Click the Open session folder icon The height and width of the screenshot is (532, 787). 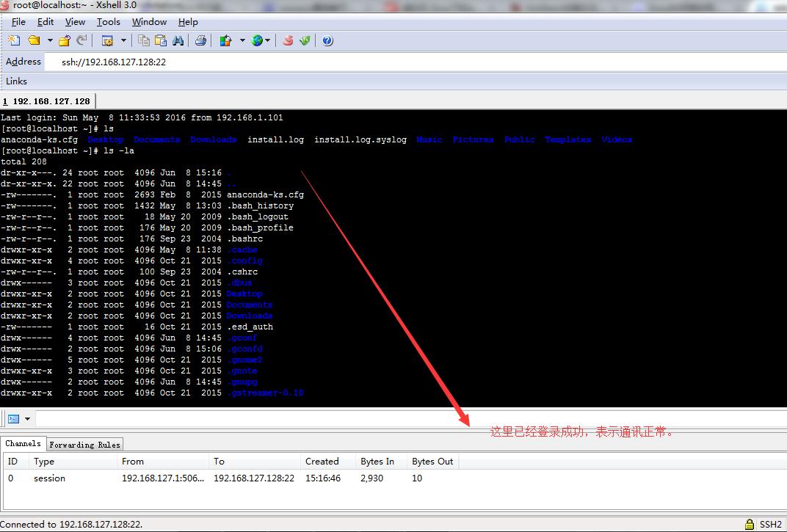[x=34, y=40]
